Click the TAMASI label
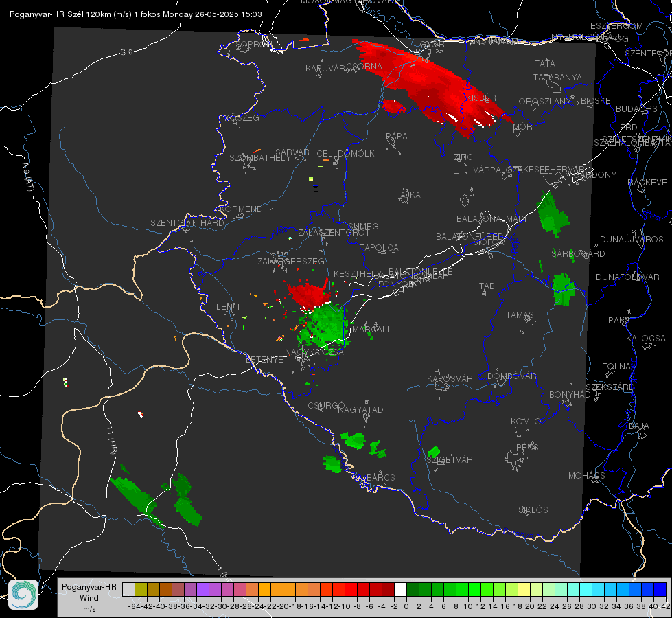The image size is (672, 618). coord(521,315)
